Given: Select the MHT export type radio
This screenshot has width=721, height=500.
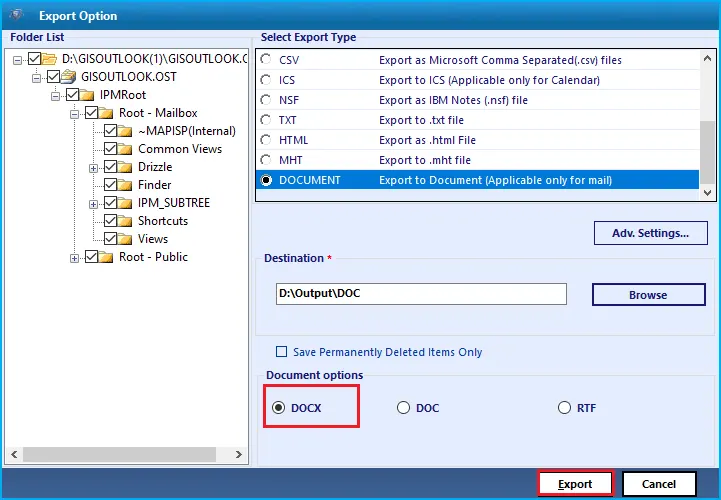Looking at the screenshot, I should pos(266,160).
